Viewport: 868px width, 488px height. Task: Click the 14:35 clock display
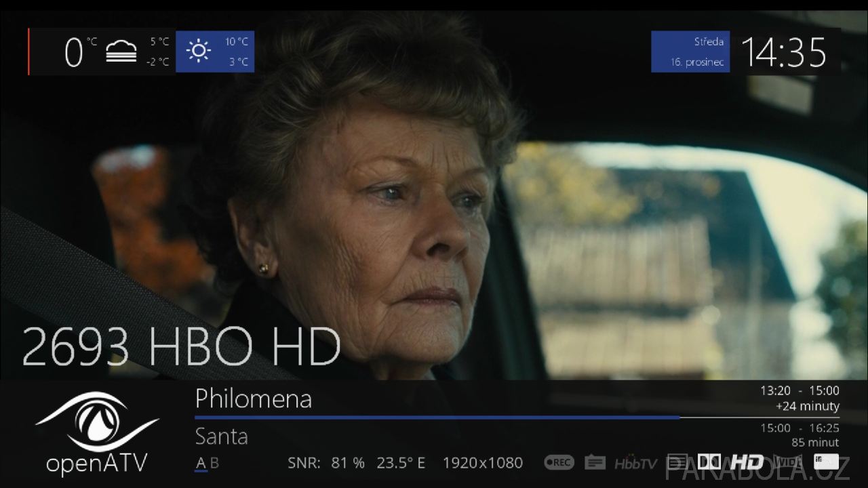coord(784,52)
